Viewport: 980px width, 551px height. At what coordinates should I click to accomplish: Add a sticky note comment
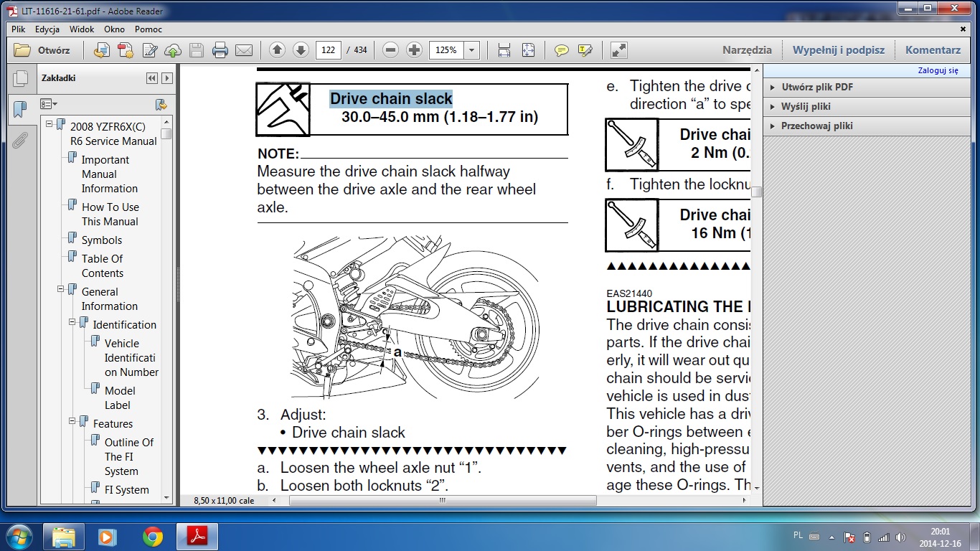562,50
